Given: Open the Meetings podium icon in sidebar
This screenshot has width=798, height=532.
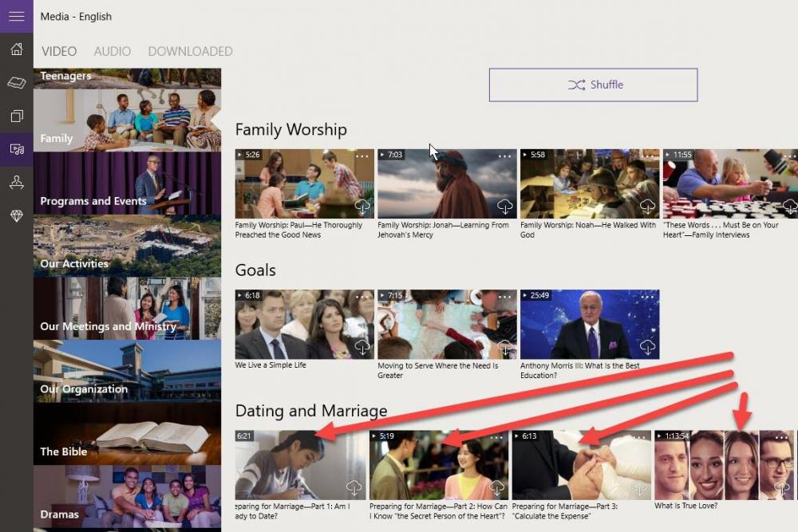Looking at the screenshot, I should click(16, 183).
